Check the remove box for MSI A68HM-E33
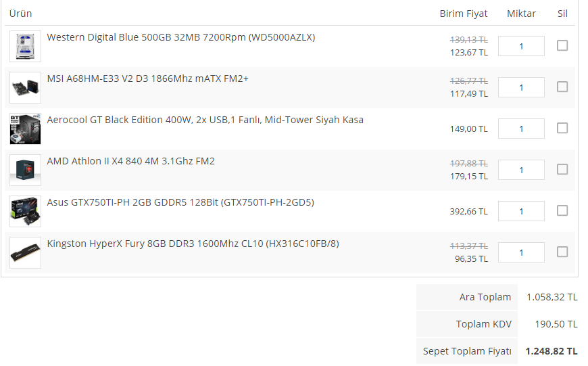 pyautogui.click(x=562, y=87)
